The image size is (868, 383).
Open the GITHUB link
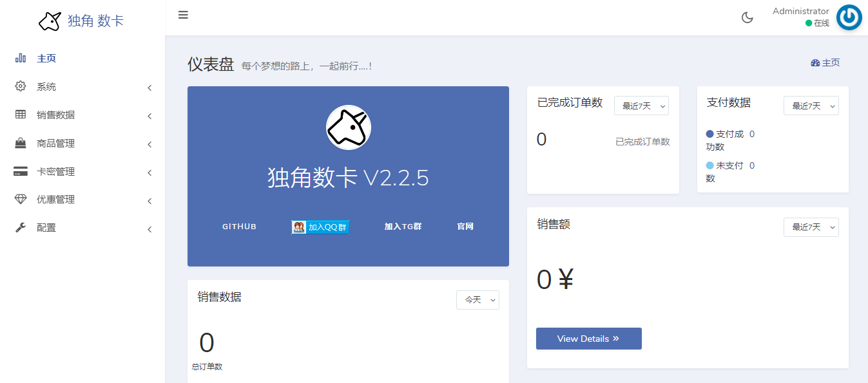click(239, 227)
